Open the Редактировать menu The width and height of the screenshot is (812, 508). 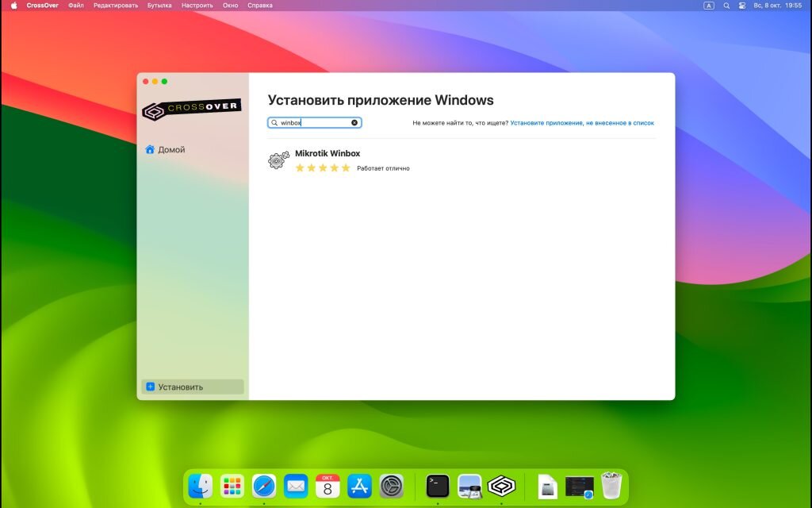click(x=116, y=6)
